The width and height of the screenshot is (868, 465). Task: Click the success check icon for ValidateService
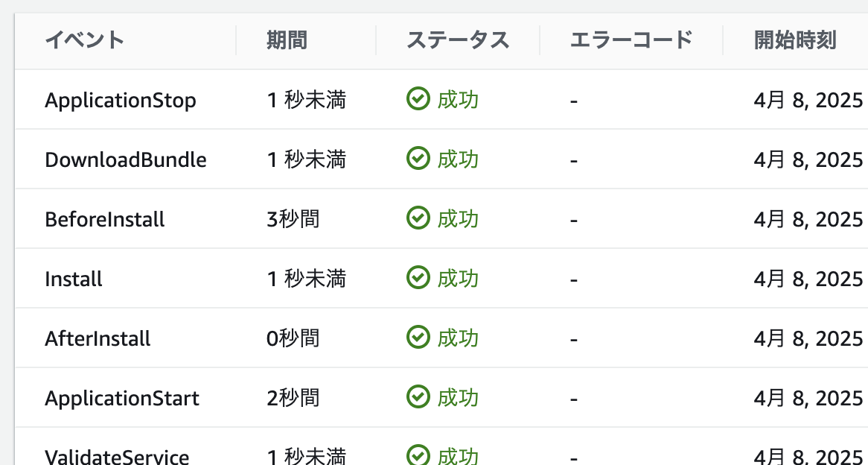click(x=418, y=455)
